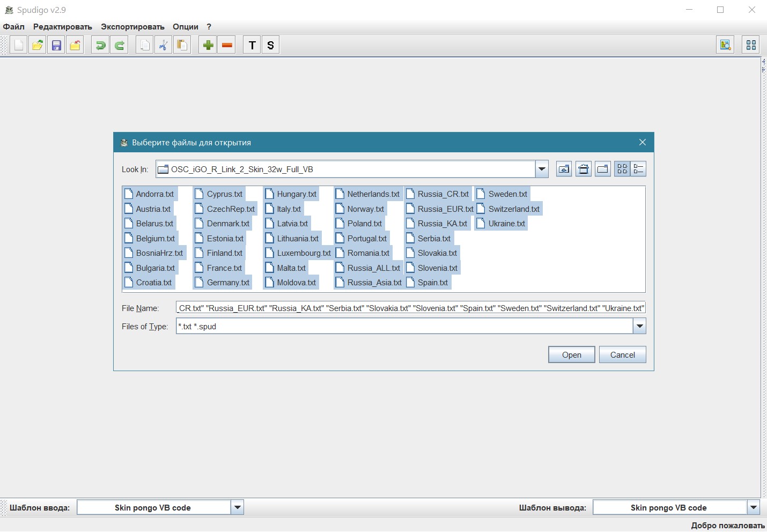Viewport: 767px width, 532px height.
Task: Click the T toolbar button
Action: click(x=252, y=45)
